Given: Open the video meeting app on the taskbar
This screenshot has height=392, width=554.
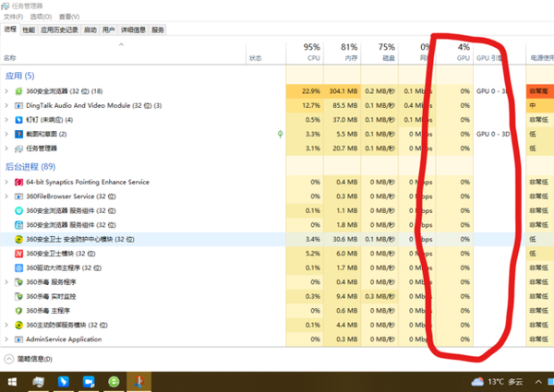Looking at the screenshot, I should [x=89, y=382].
